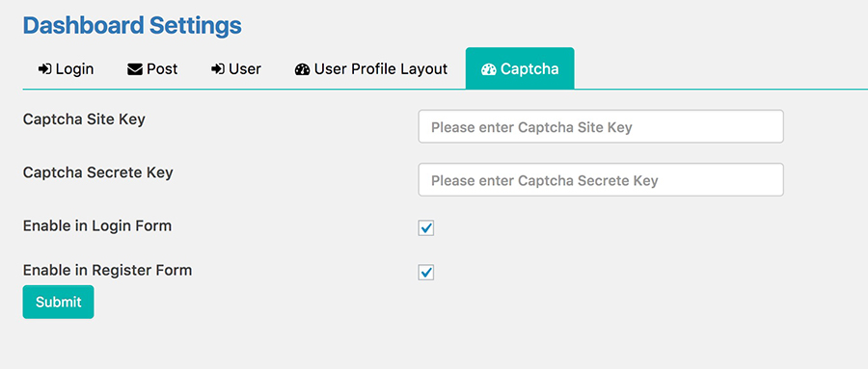Switch to the Post tab

[x=152, y=69]
